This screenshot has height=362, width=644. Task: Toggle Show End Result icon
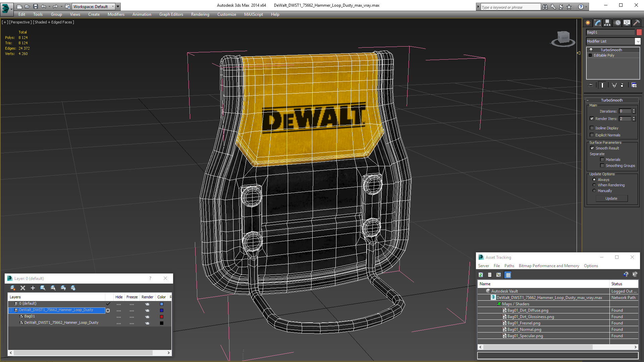[x=602, y=85]
